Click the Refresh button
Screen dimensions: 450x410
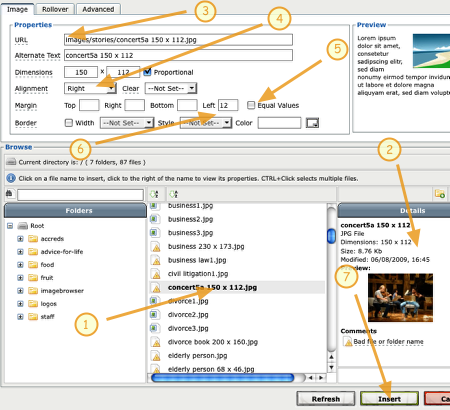[326, 399]
